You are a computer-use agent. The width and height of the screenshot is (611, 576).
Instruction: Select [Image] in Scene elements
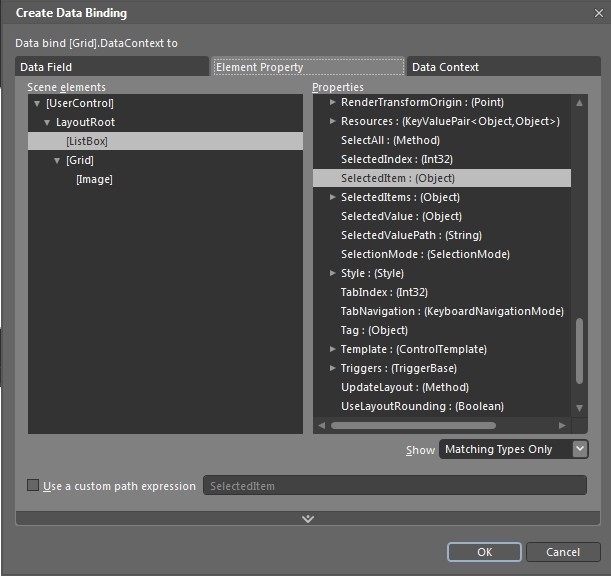(94, 179)
